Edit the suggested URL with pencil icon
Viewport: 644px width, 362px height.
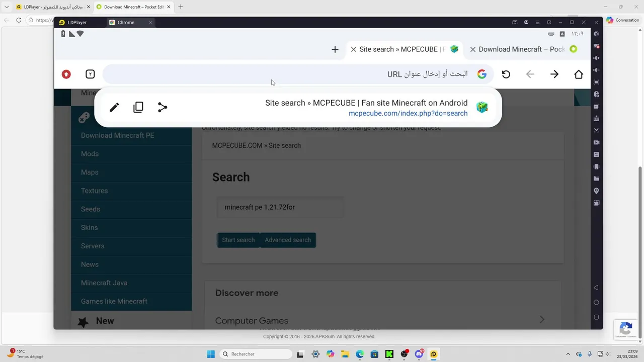click(x=114, y=107)
